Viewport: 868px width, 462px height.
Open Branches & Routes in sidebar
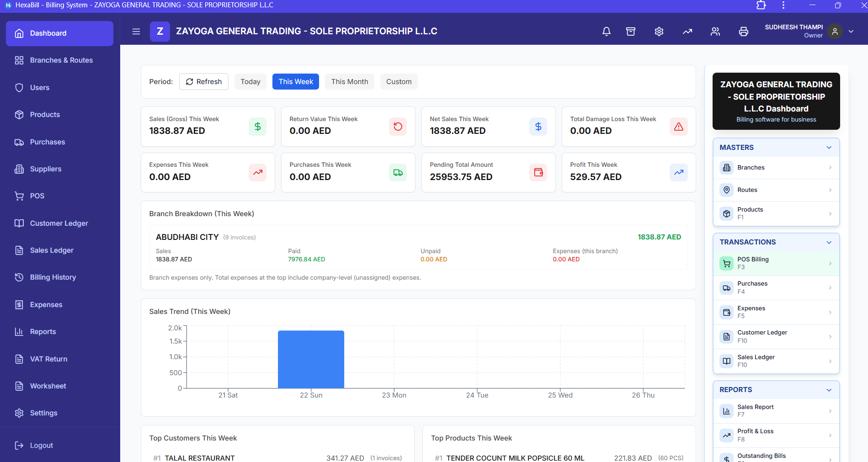(59, 60)
